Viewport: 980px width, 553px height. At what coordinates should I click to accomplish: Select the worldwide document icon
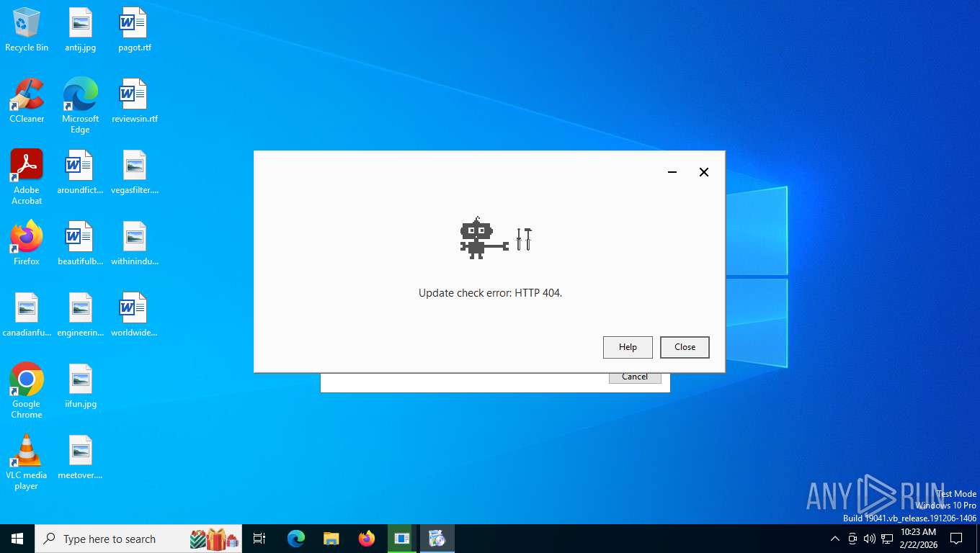tap(134, 315)
